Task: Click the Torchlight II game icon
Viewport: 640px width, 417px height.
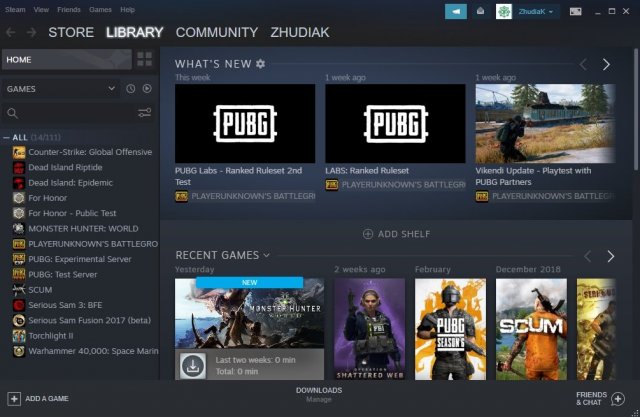Action: click(19, 336)
